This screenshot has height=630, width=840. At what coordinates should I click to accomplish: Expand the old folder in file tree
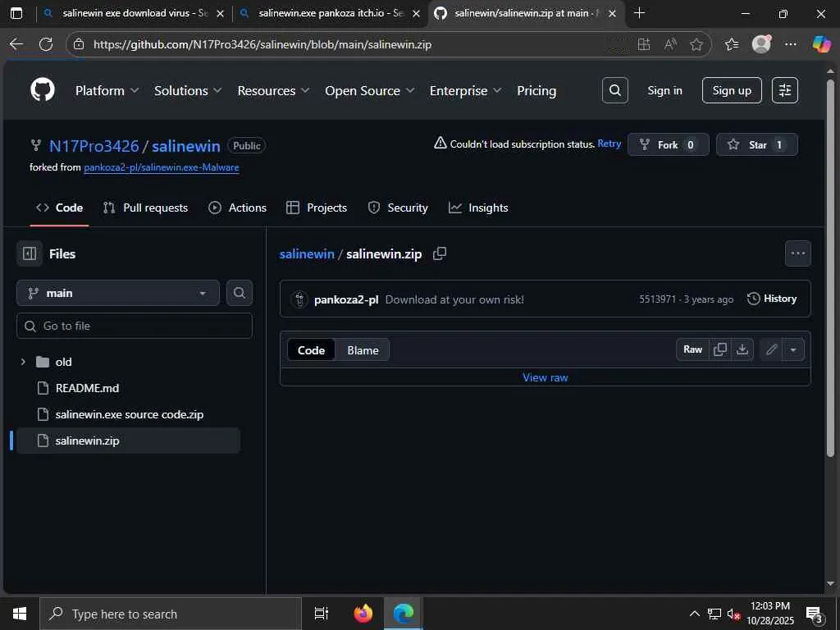tap(23, 362)
